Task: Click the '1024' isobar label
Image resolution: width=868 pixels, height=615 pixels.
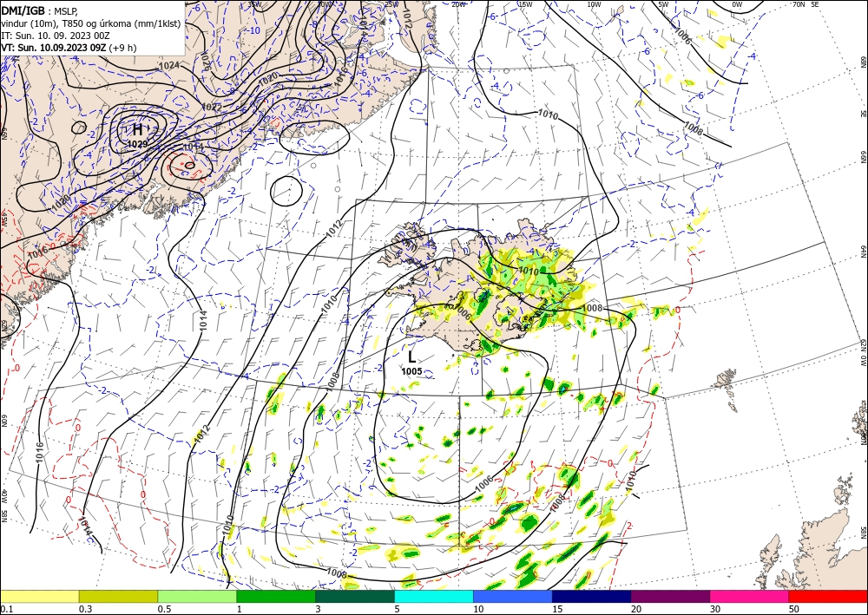Action: click(169, 65)
